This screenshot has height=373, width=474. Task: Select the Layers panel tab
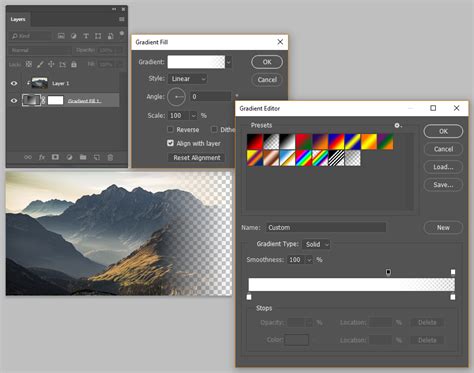[18, 19]
